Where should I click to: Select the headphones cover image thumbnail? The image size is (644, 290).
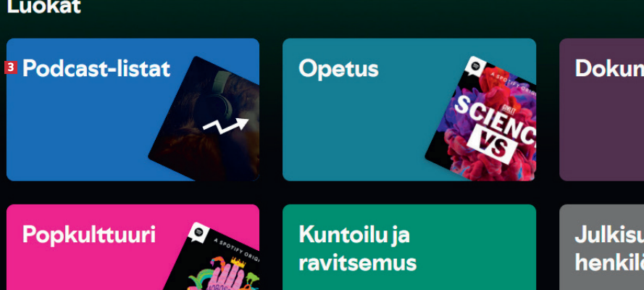[x=204, y=119]
